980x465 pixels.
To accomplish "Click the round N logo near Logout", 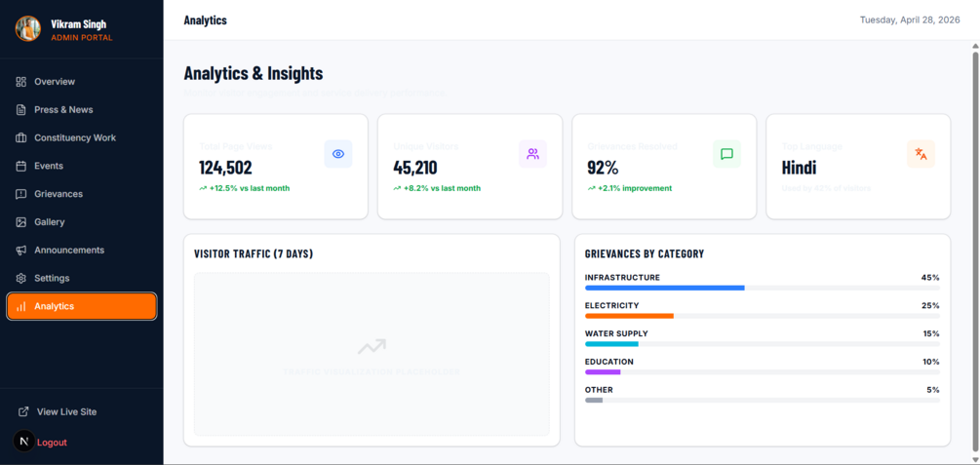I will [x=24, y=442].
